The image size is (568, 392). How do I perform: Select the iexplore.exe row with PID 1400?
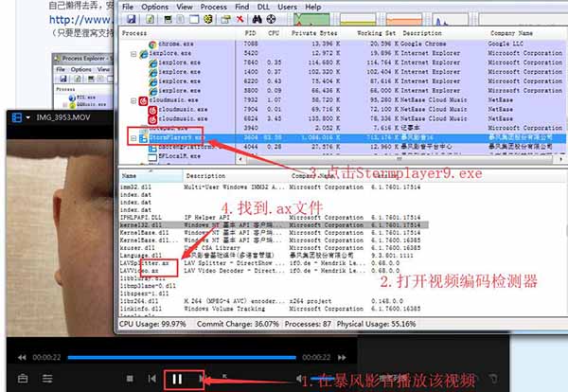[343, 72]
